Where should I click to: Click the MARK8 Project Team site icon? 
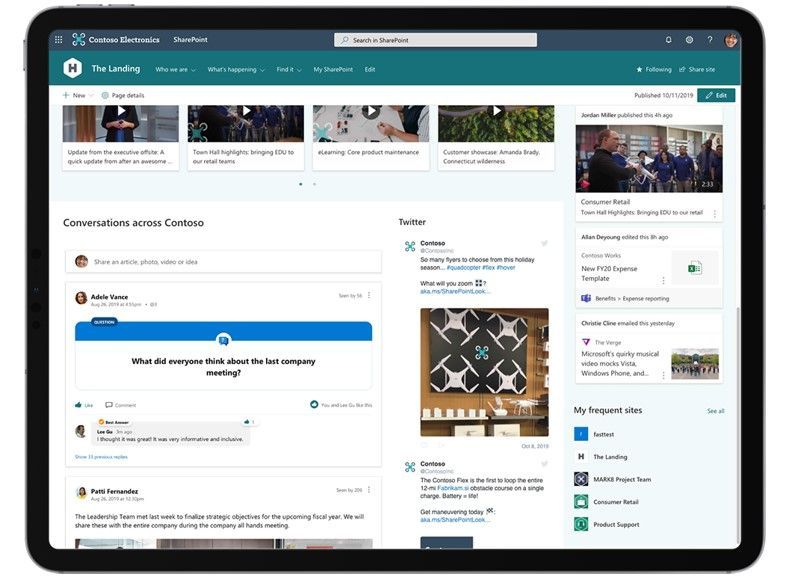pos(581,479)
